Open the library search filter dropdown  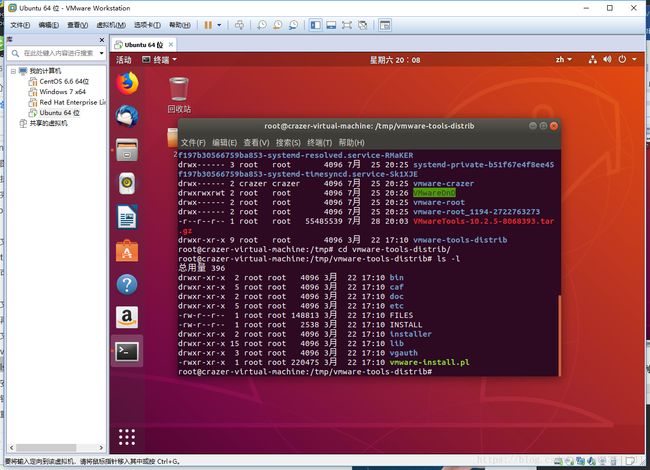[x=101, y=53]
